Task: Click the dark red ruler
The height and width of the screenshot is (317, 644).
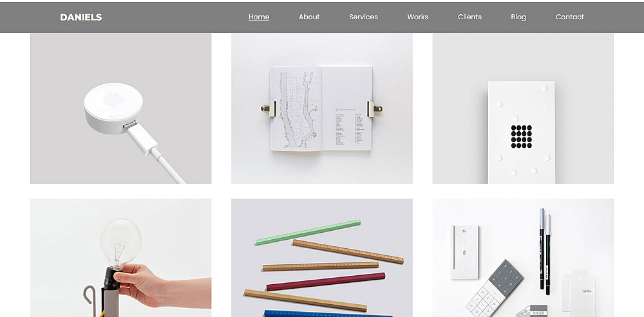Action: (326, 282)
